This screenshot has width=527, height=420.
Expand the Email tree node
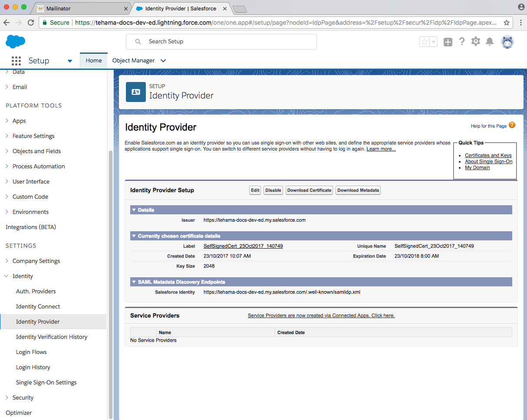click(7, 87)
